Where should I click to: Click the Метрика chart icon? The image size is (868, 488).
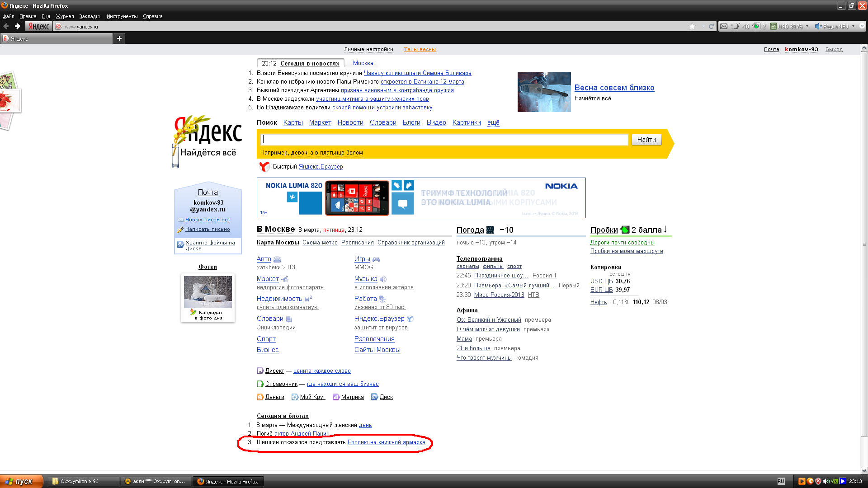[x=336, y=397]
